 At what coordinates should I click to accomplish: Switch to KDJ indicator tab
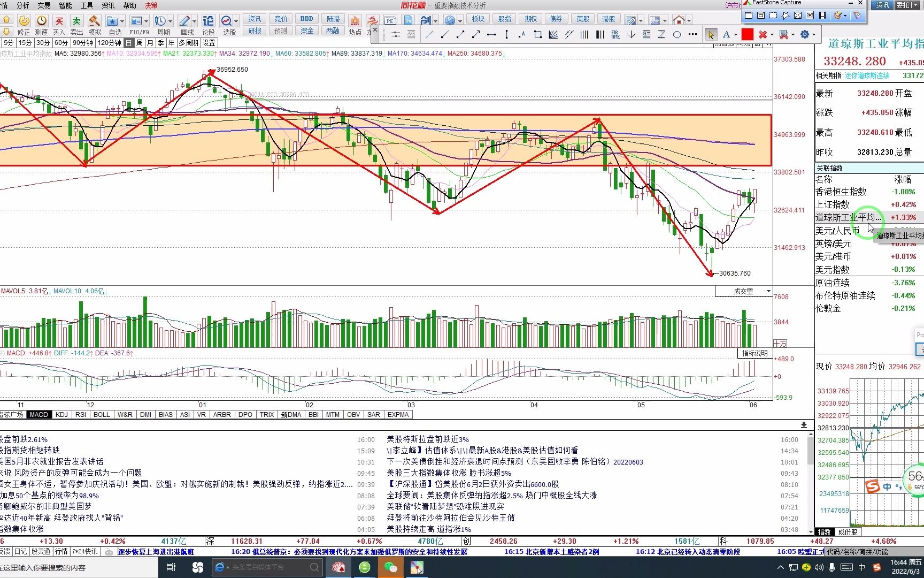[x=61, y=415]
